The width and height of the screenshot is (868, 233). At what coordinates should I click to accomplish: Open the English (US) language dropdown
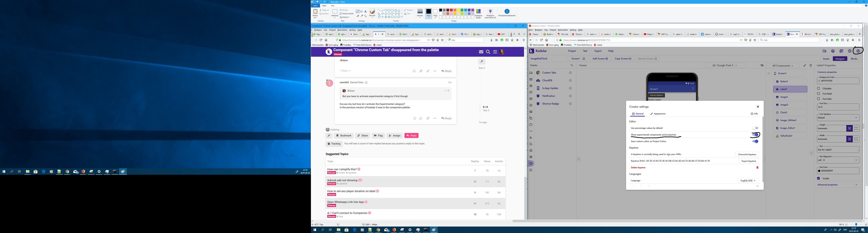pos(748,180)
